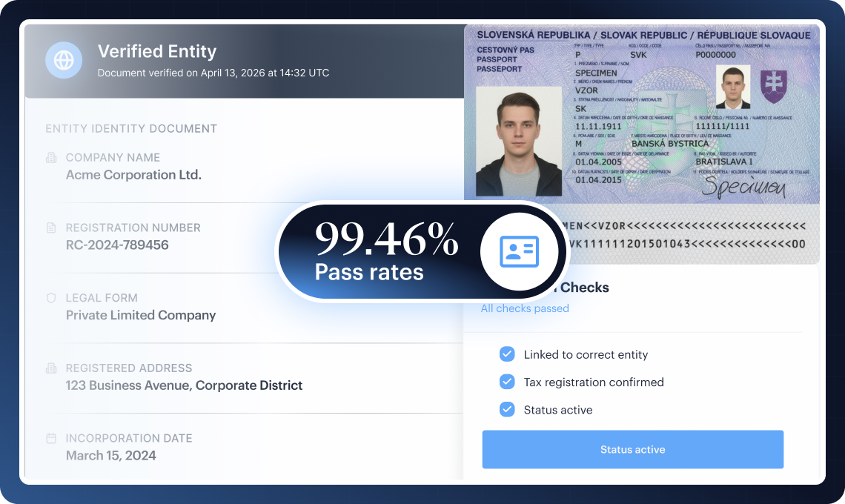Click the document icon next to Registration Number
845x504 pixels.
tap(51, 228)
